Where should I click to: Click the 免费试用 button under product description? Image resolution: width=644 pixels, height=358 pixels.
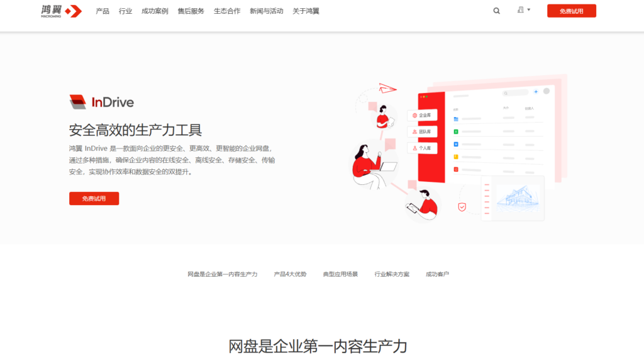94,199
